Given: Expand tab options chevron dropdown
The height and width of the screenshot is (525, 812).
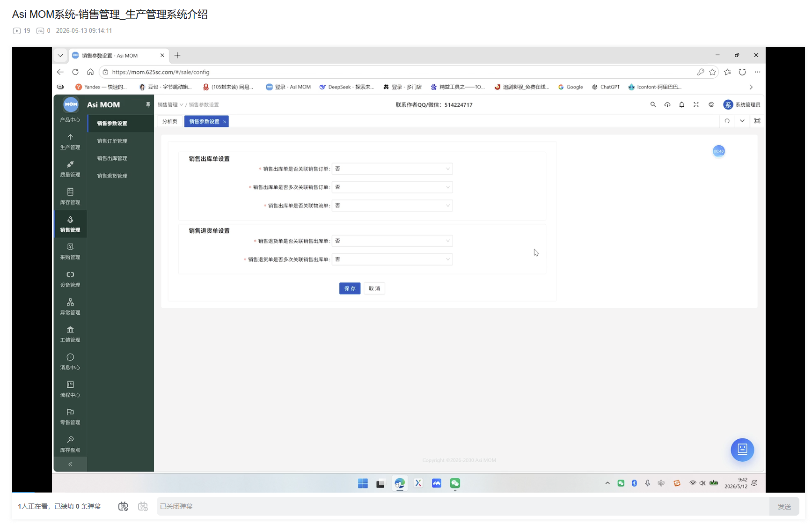Looking at the screenshot, I should point(742,121).
